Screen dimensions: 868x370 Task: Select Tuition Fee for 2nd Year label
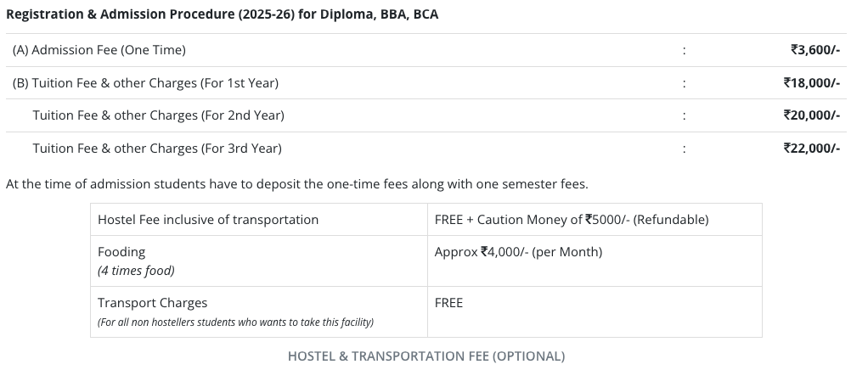pos(158,115)
